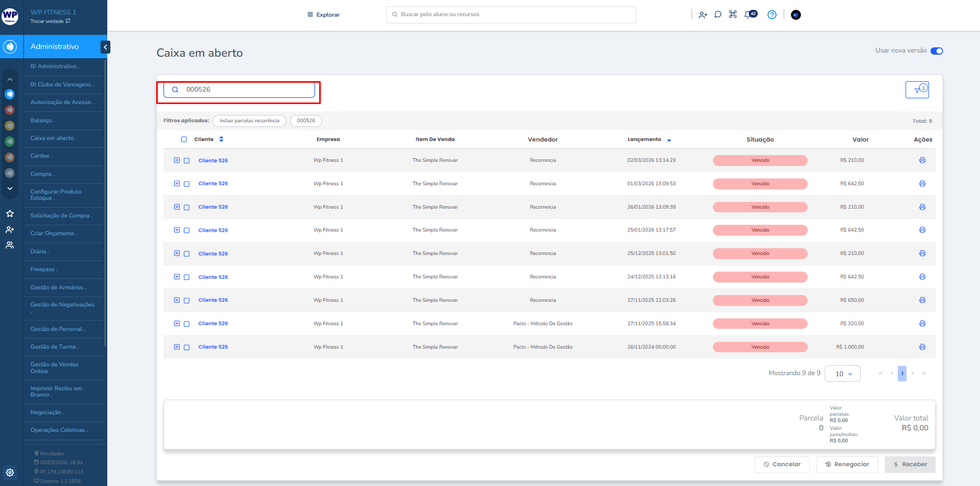Open the page size dropdown showing 10
Viewport: 980px width, 486px height.
(x=843, y=374)
